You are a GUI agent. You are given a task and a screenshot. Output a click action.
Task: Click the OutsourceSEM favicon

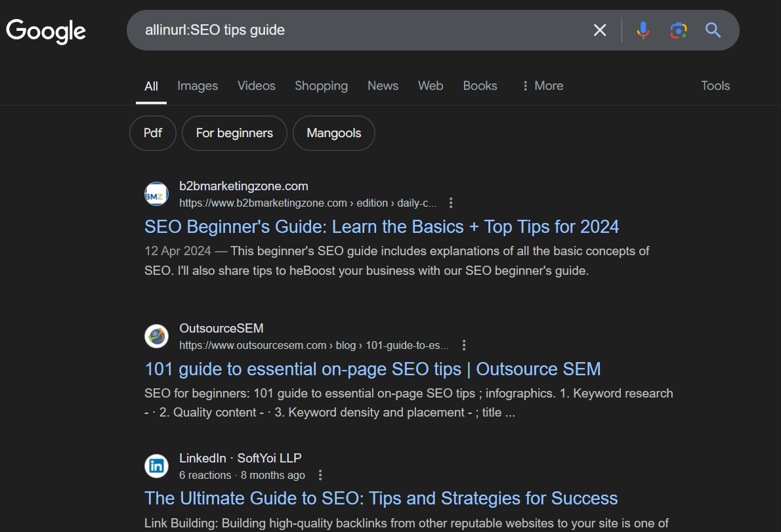tap(156, 337)
